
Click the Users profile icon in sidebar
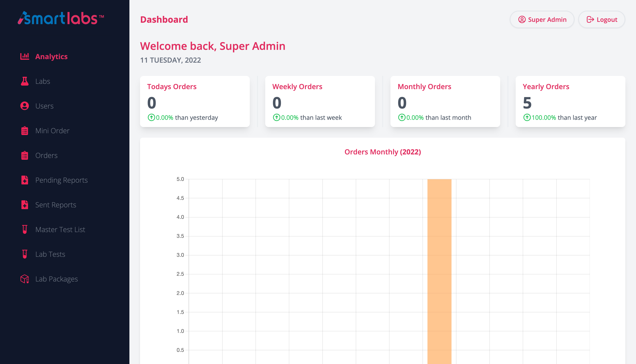point(25,106)
